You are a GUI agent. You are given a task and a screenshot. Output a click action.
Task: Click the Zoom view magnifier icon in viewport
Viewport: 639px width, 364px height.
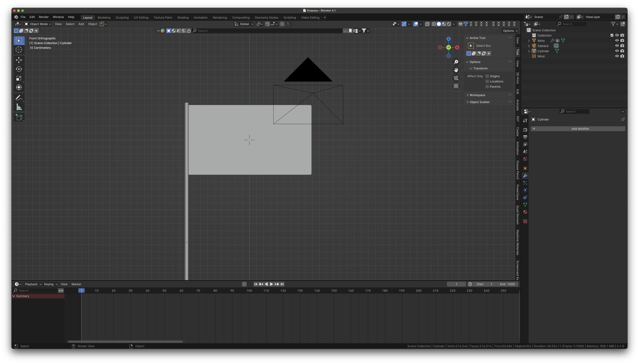click(x=456, y=62)
